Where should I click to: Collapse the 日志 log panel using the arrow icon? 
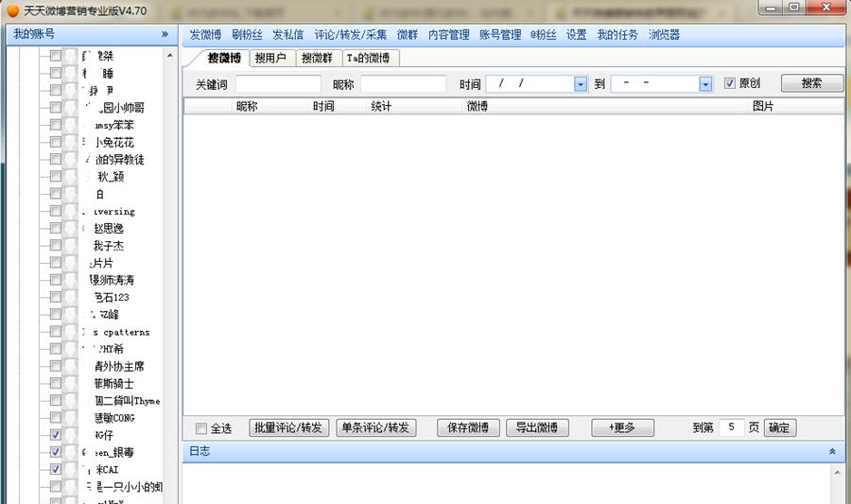pyautogui.click(x=832, y=452)
